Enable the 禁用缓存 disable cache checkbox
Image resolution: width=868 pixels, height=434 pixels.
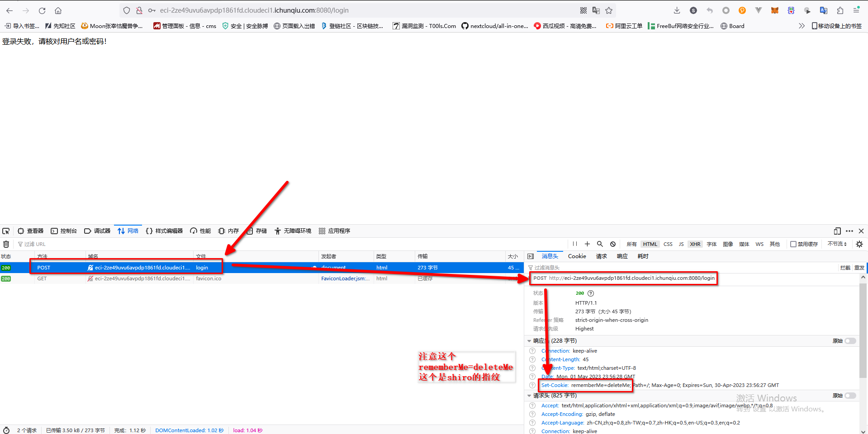pyautogui.click(x=793, y=244)
